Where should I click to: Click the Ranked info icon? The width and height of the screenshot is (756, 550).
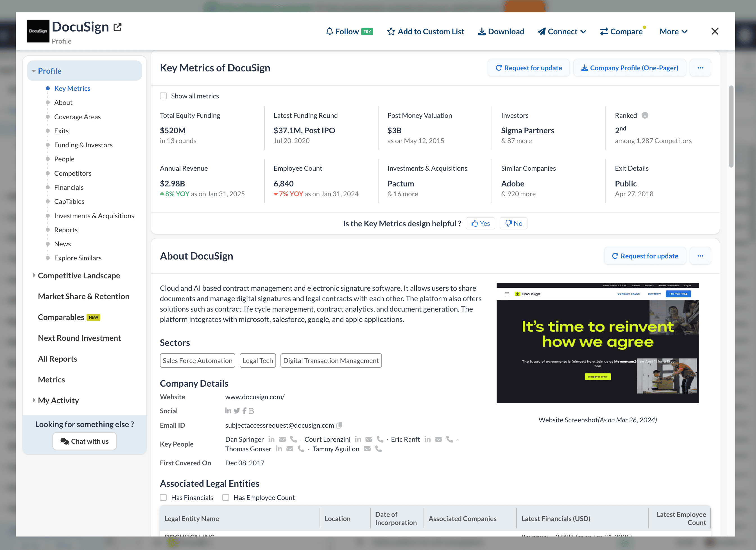(x=645, y=115)
